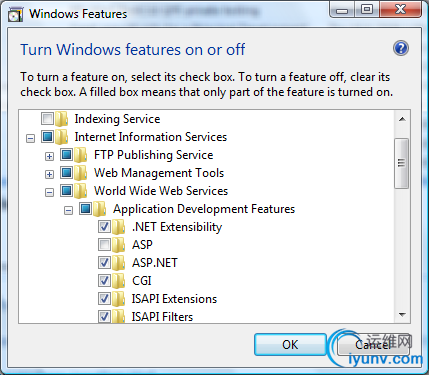This screenshot has height=375, width=429.
Task: Expand the Web Management Tools node
Action: [49, 174]
